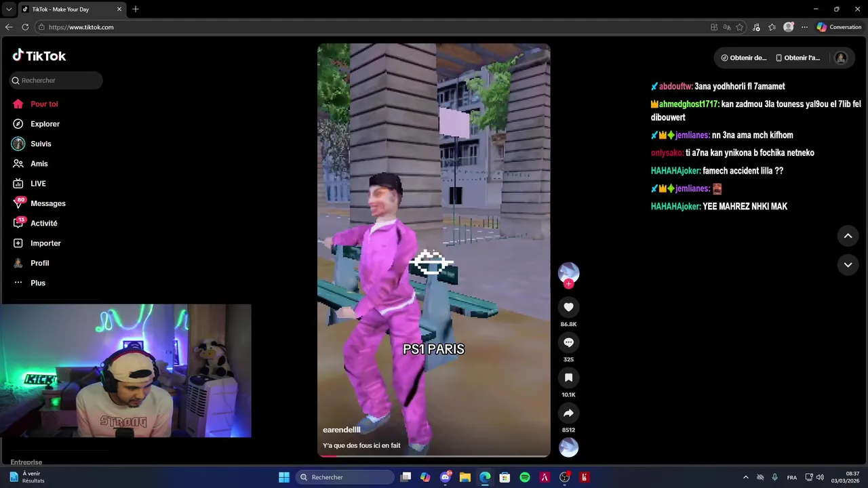Open the Edge profile avatar
Viewport: 868px width, 488px height.
[x=788, y=27]
